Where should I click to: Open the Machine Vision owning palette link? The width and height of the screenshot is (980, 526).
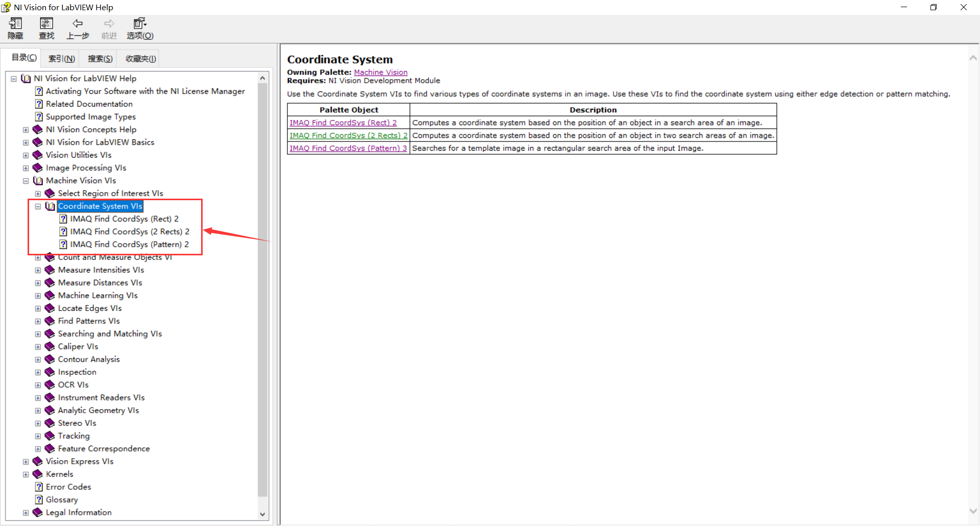381,73
